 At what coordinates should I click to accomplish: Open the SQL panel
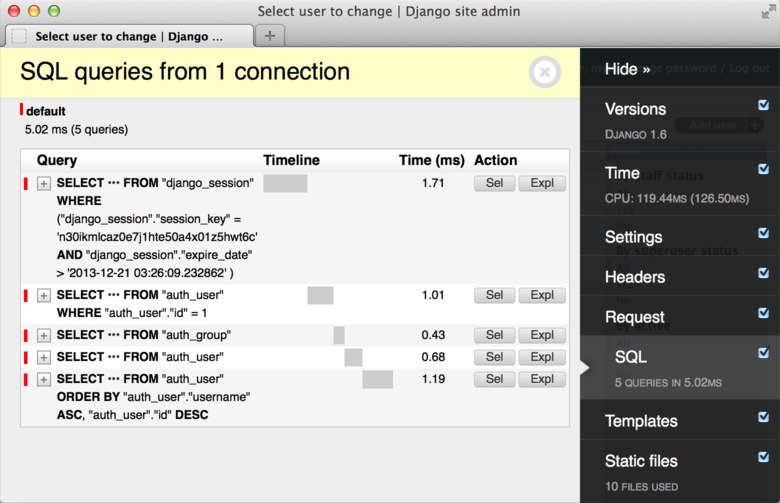point(631,357)
